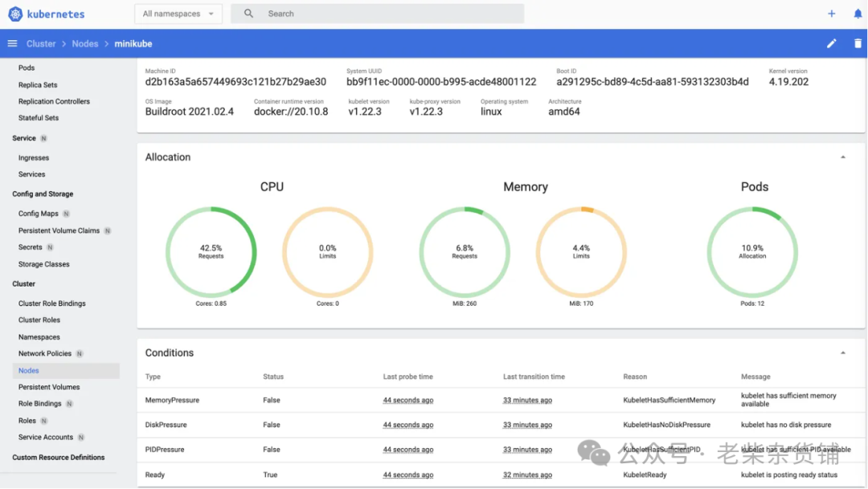Open Secrets in the sidebar
The width and height of the screenshot is (868, 489).
coord(30,247)
